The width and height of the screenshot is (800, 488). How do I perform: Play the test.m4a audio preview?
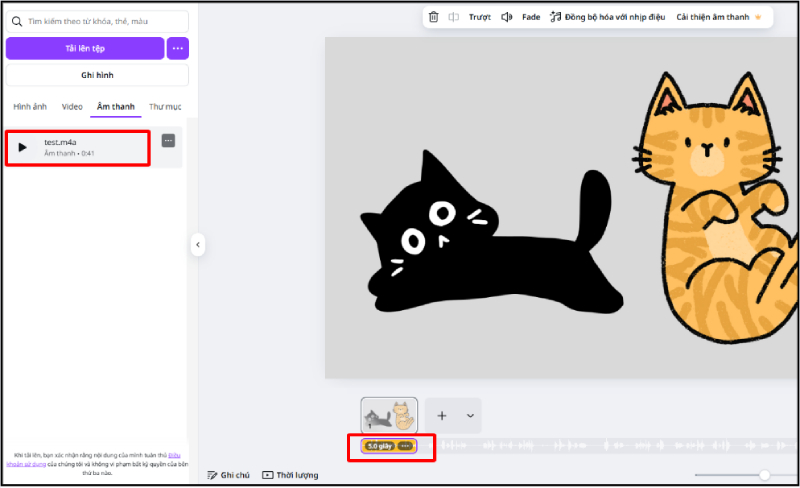(x=23, y=147)
